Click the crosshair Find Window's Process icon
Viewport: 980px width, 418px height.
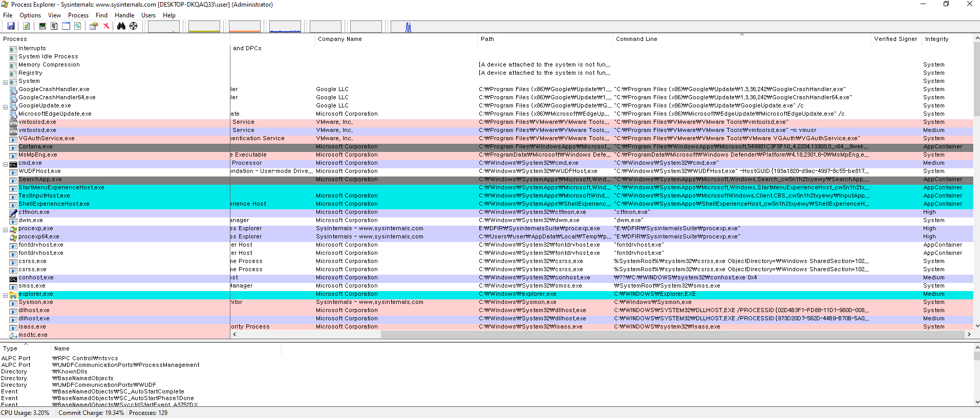134,26
